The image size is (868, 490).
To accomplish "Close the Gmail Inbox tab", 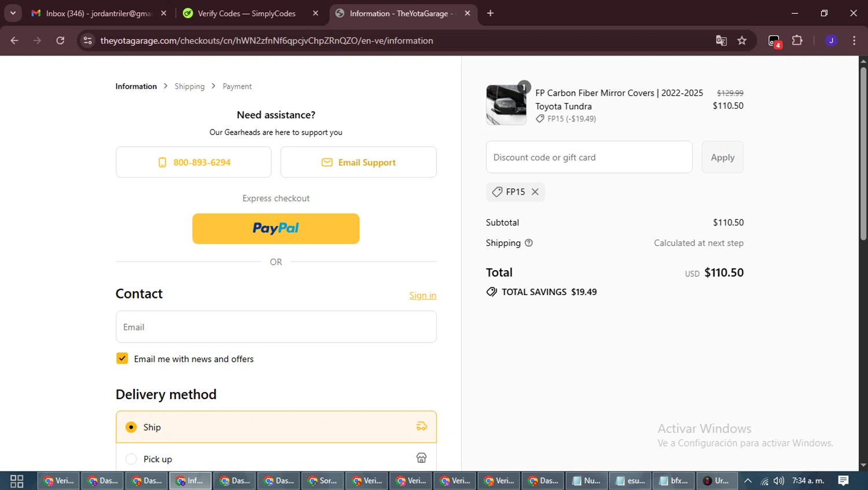I will click(164, 13).
